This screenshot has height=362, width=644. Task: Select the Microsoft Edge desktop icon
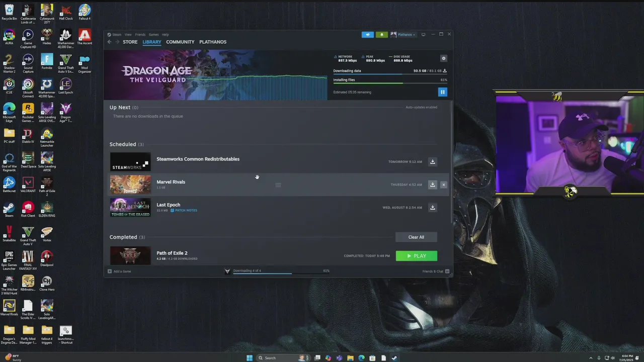9,113
